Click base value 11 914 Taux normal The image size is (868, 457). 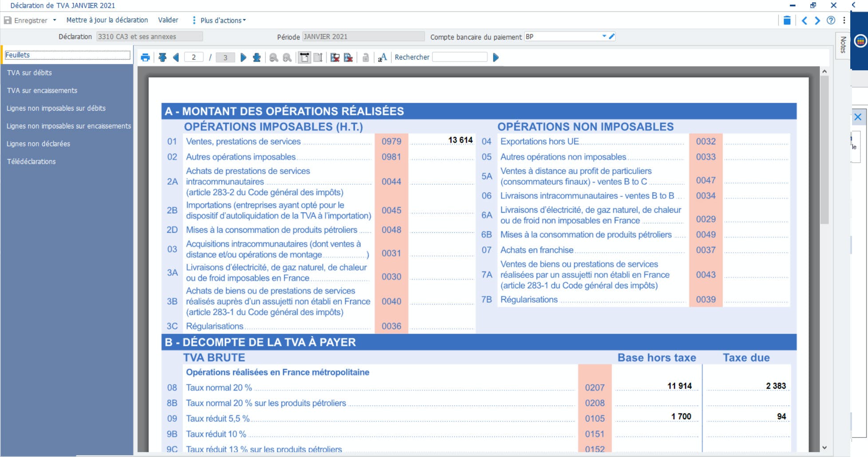click(679, 386)
